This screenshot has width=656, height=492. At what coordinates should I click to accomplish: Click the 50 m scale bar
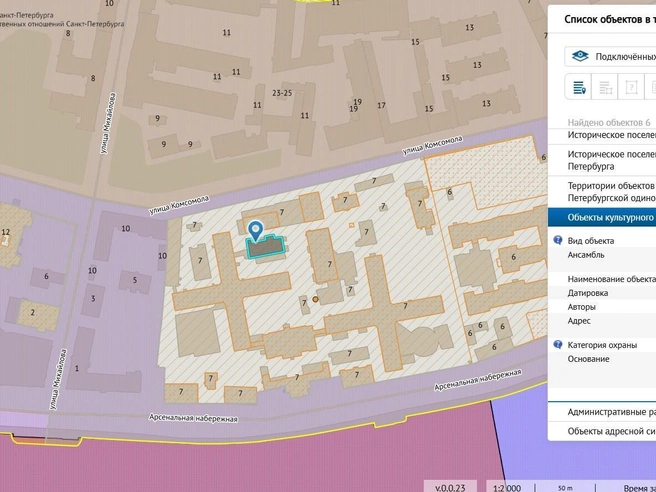point(565,488)
